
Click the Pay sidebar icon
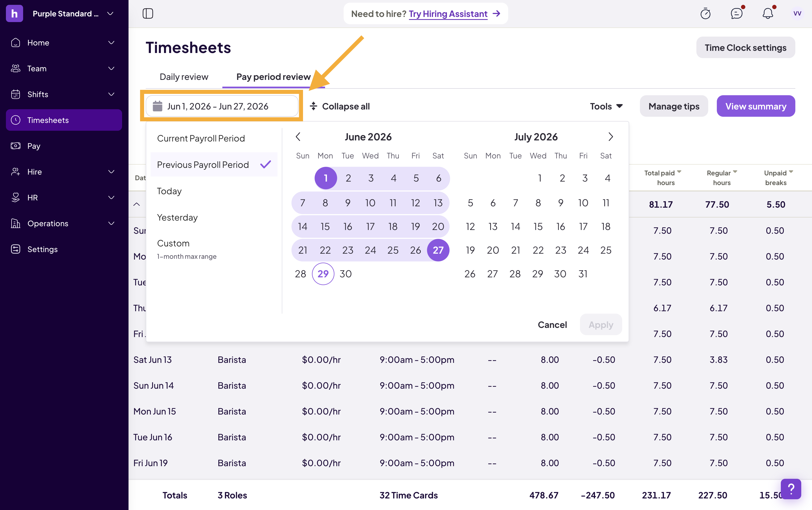pos(16,146)
